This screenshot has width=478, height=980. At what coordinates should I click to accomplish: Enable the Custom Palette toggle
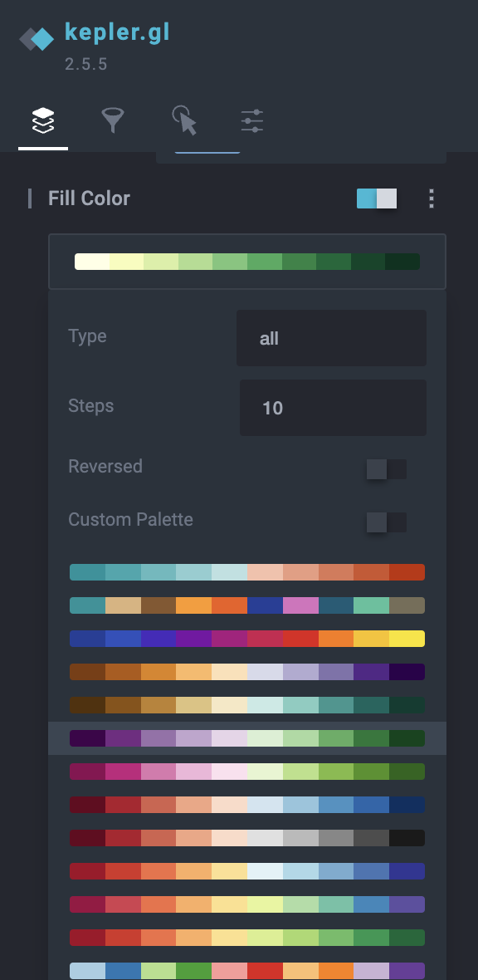coord(386,522)
